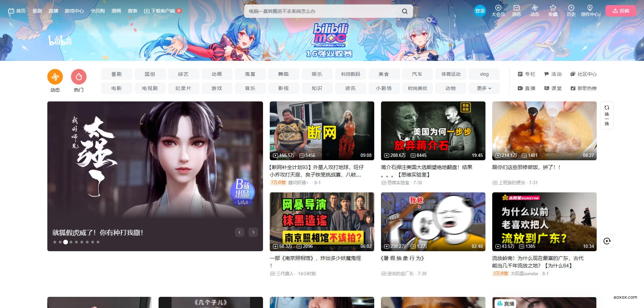The width and height of the screenshot is (644, 308).
Task: Click carousel caption 就狐假虎威了！你有种打我撒！
Action: point(98,233)
